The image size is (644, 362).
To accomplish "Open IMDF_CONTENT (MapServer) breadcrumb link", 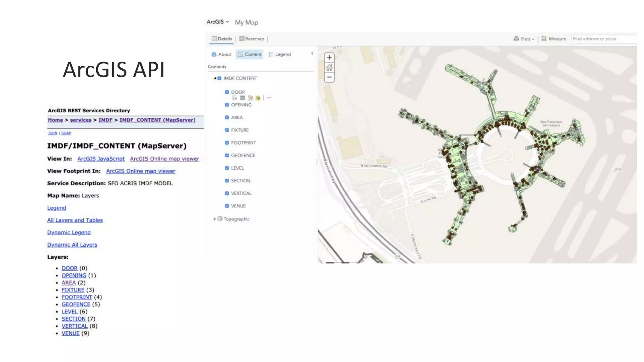I will point(157,120).
